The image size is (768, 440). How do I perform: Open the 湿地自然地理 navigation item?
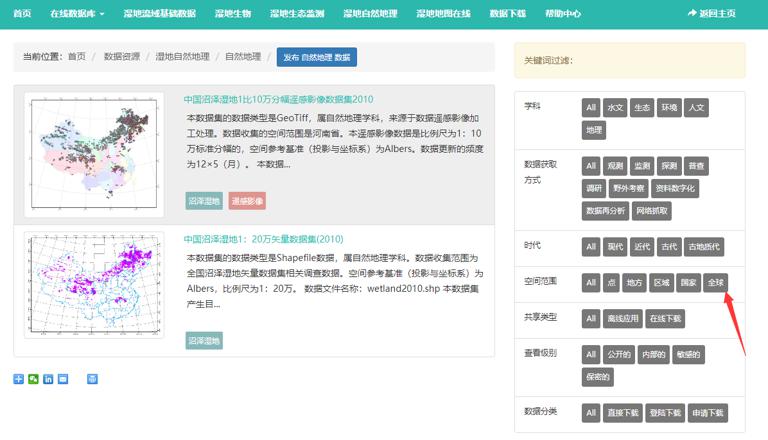click(x=370, y=14)
